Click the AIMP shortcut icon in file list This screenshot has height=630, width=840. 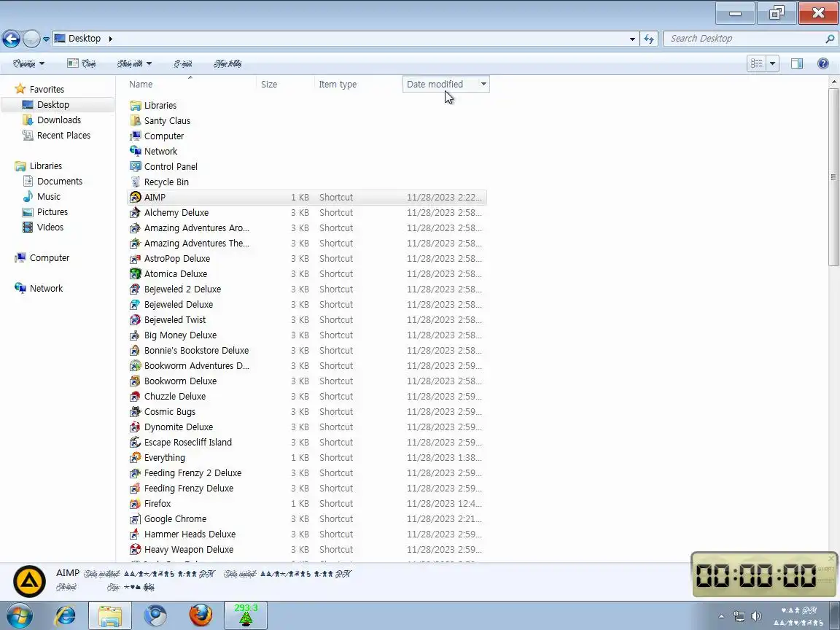pos(136,197)
